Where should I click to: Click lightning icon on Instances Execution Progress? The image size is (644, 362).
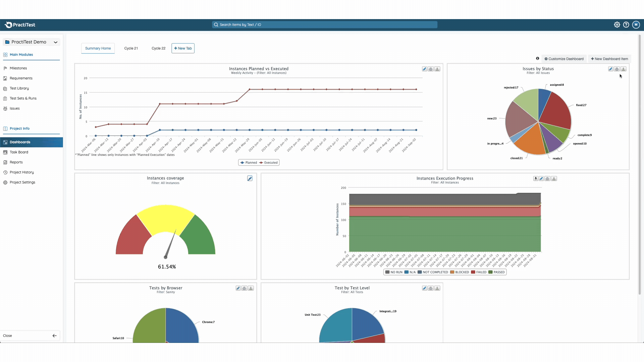[535, 179]
